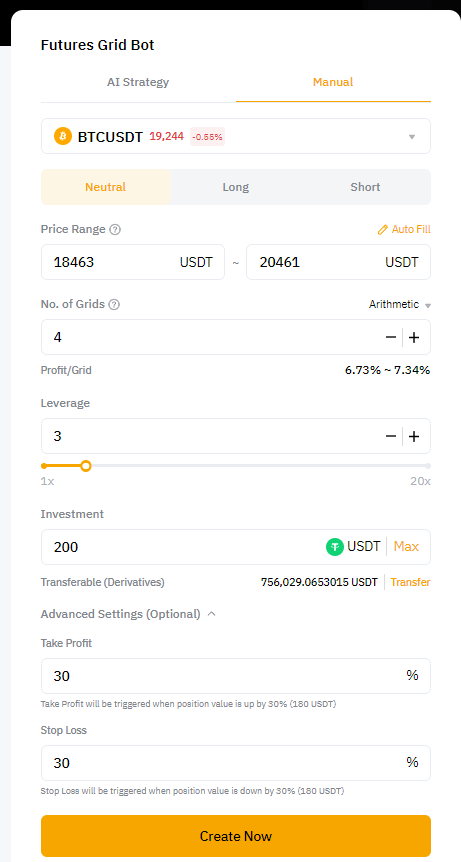The height and width of the screenshot is (862, 461).
Task: Open the Arithmetic grid type dropdown
Action: point(399,305)
